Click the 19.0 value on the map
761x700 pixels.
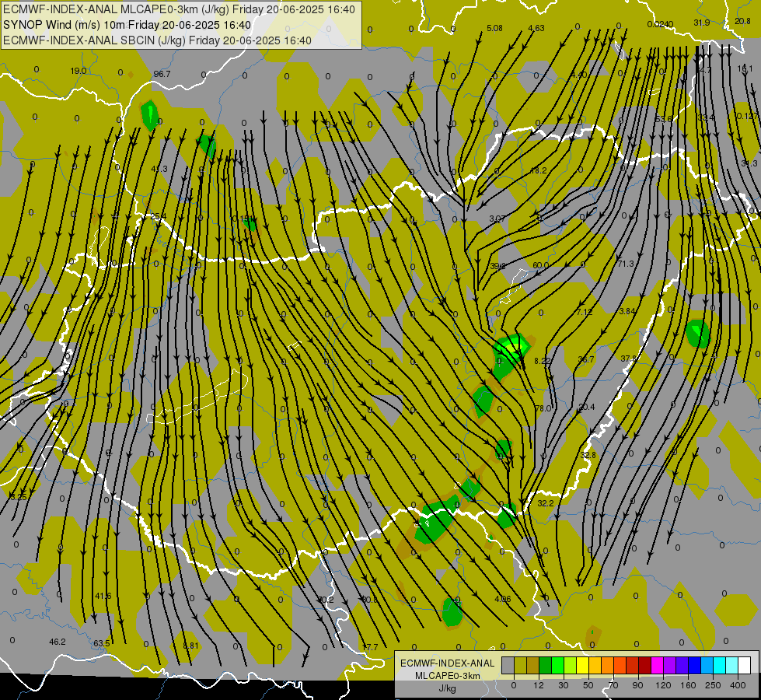pyautogui.click(x=79, y=71)
